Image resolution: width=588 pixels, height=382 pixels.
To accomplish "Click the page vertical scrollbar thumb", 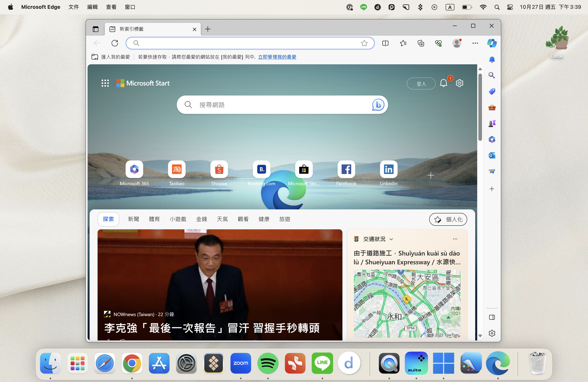I will pos(480,107).
